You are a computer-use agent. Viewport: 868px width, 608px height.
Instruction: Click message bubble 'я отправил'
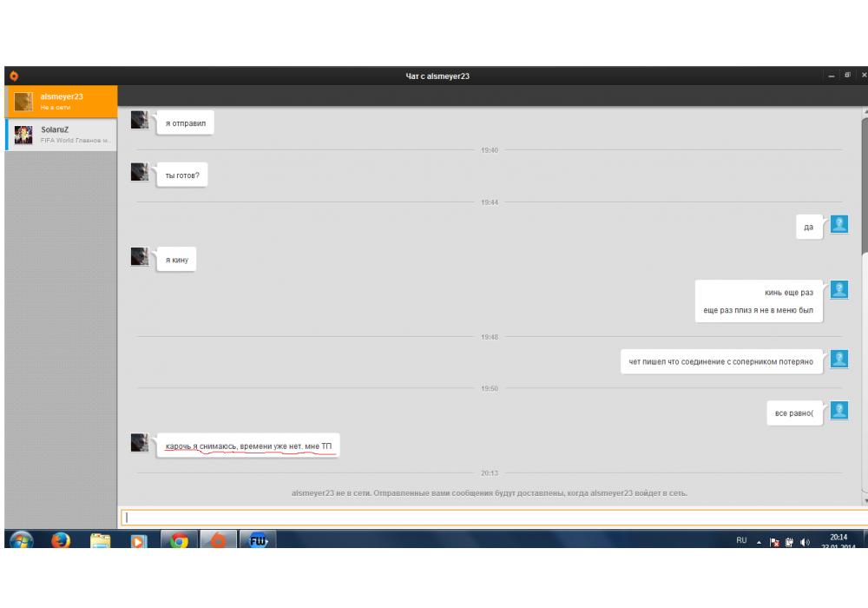186,123
